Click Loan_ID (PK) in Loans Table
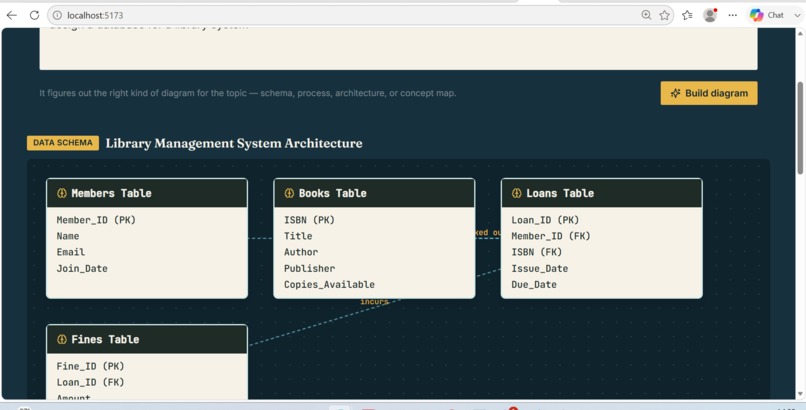Screen dimensions: 806x410 [545, 220]
